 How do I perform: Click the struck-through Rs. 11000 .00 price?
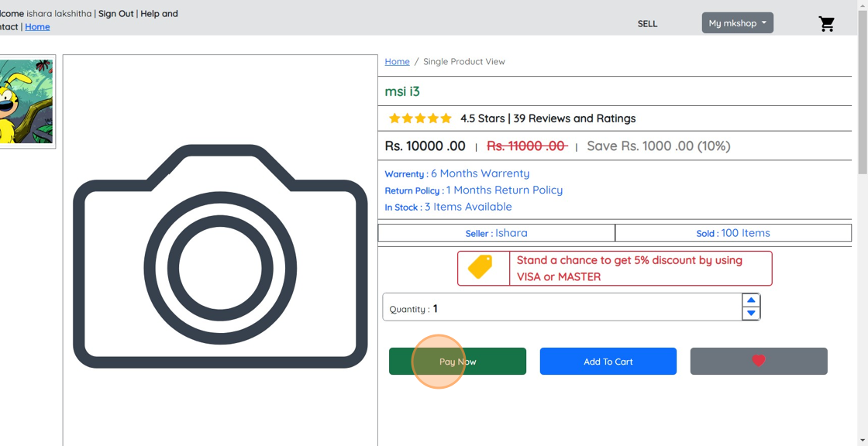tap(526, 146)
